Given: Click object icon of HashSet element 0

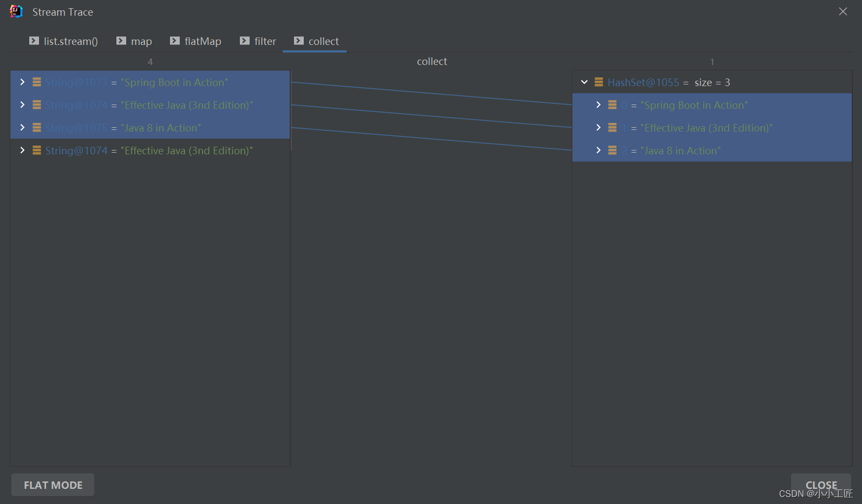Looking at the screenshot, I should 612,105.
